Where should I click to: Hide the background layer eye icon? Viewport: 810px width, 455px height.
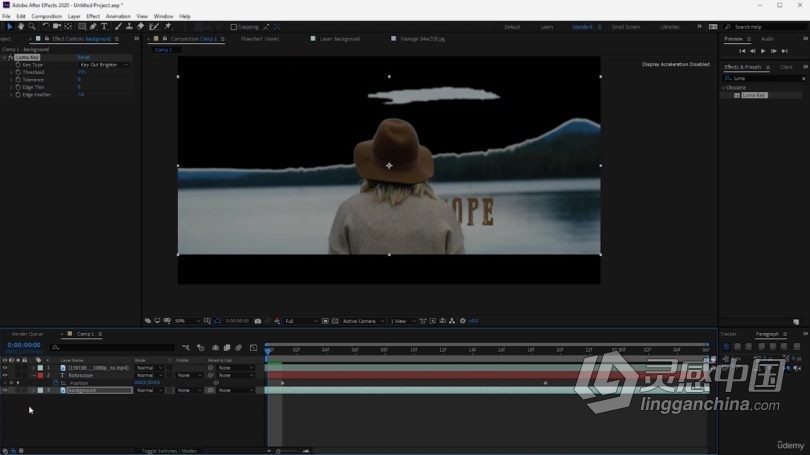pos(5,390)
